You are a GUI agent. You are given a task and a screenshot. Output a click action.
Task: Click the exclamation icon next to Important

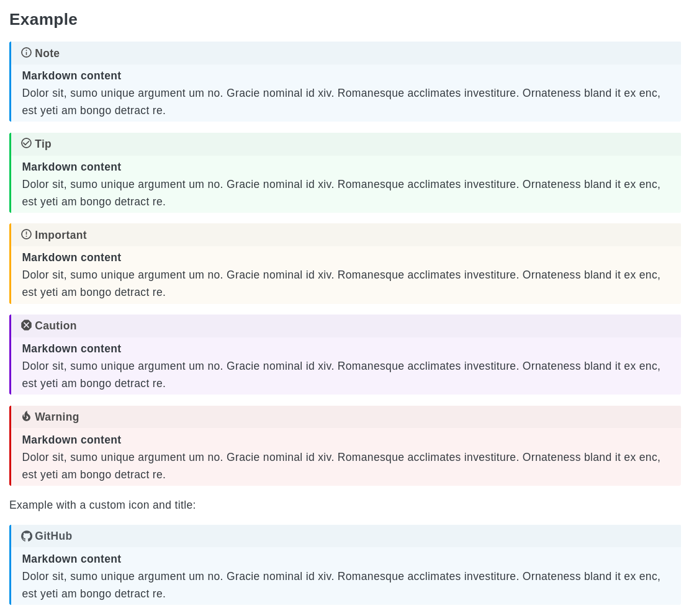pos(26,234)
